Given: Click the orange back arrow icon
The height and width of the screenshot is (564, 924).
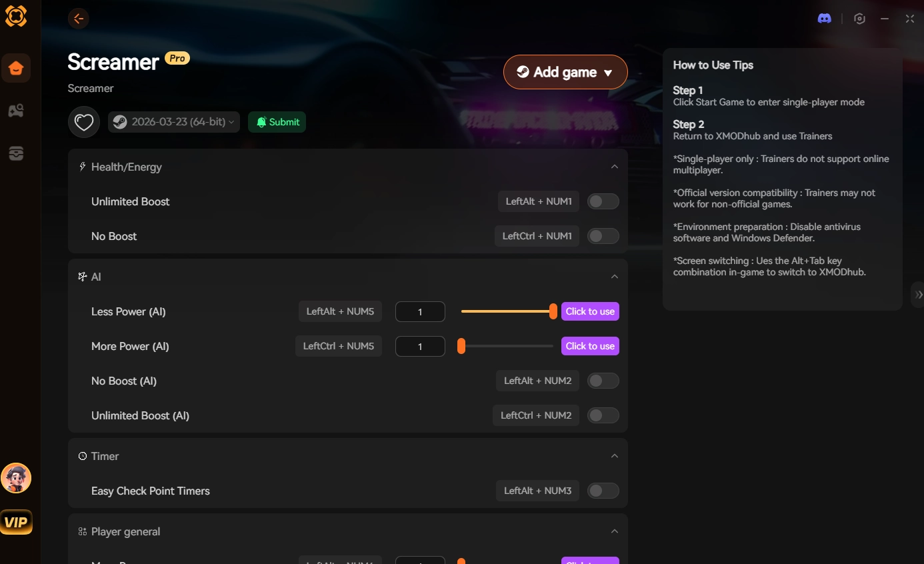Looking at the screenshot, I should 79,19.
